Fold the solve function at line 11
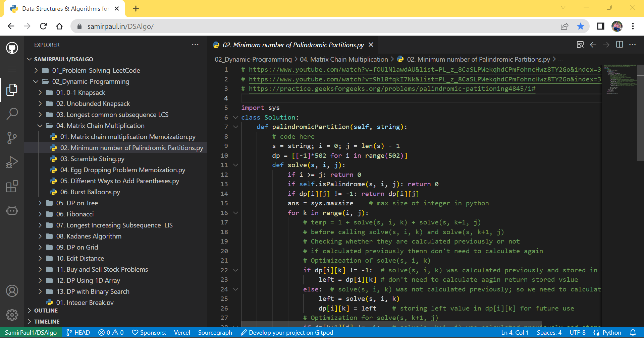Image resolution: width=644 pixels, height=338 pixels. click(x=235, y=165)
